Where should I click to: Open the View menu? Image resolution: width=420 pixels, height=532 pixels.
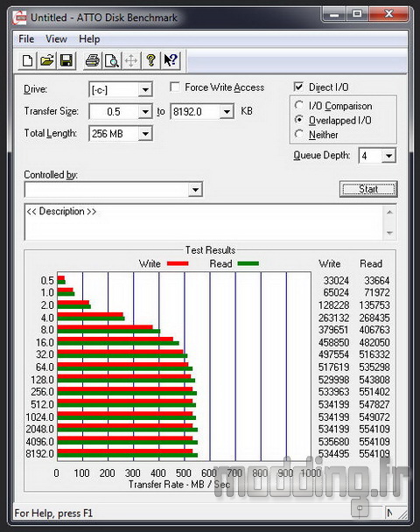pos(56,39)
